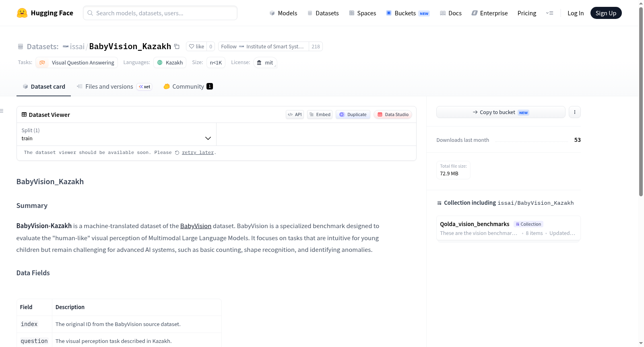Click the Duplicate button
Image resolution: width=644 pixels, height=347 pixels.
(x=353, y=114)
